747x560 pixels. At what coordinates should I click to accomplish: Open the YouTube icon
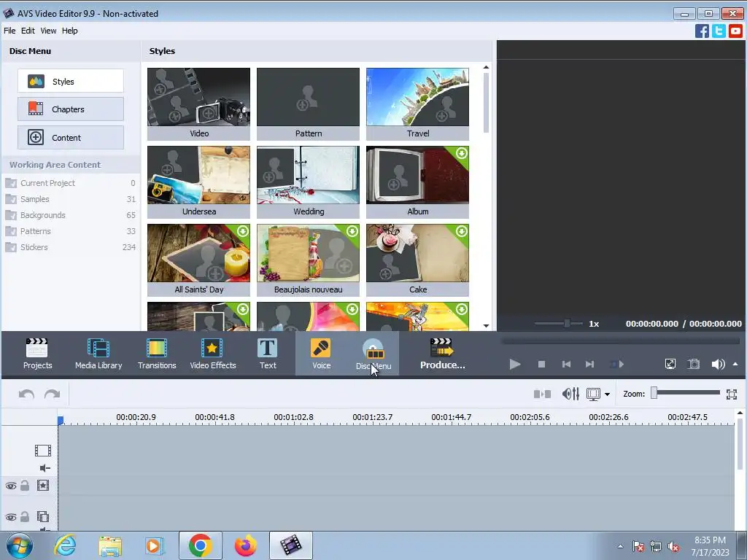click(735, 31)
